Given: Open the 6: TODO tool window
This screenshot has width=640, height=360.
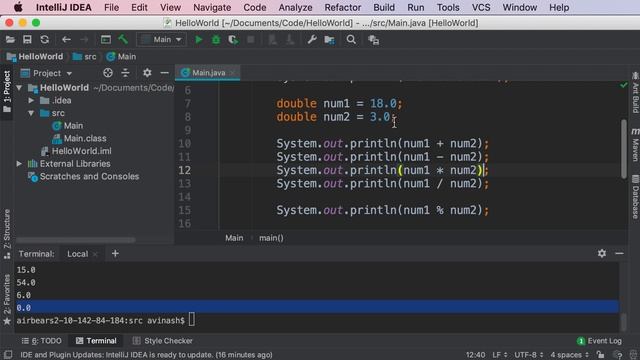Looking at the screenshot, I should 42,341.
